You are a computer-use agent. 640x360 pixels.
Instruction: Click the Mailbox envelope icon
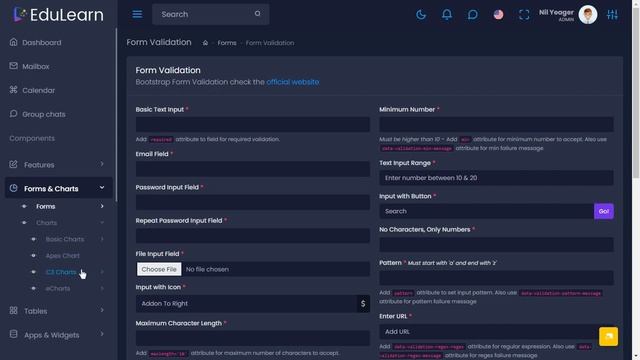click(x=13, y=66)
